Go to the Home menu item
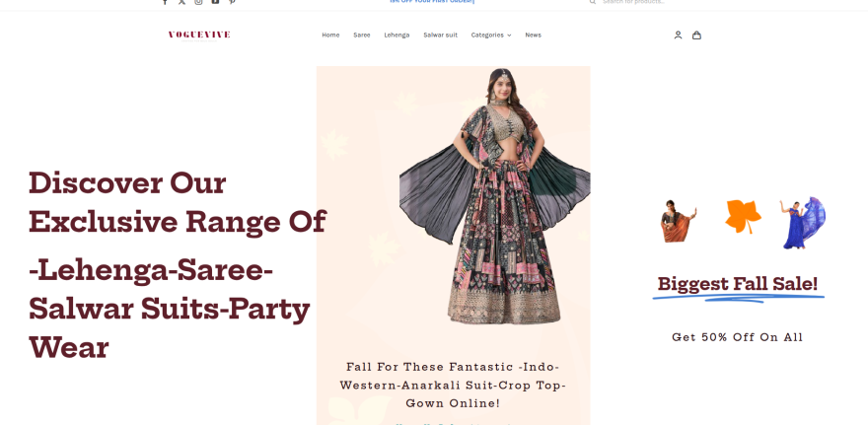The image size is (868, 425). (x=330, y=35)
